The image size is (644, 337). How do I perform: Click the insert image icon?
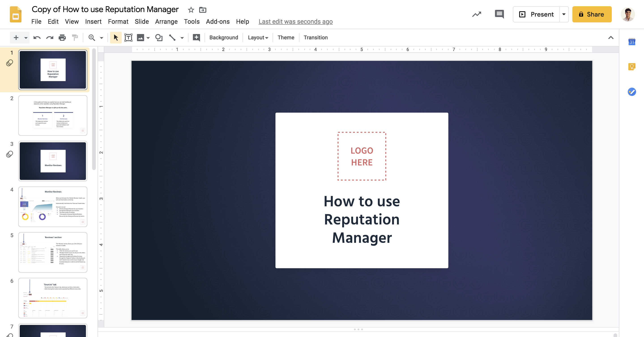140,38
